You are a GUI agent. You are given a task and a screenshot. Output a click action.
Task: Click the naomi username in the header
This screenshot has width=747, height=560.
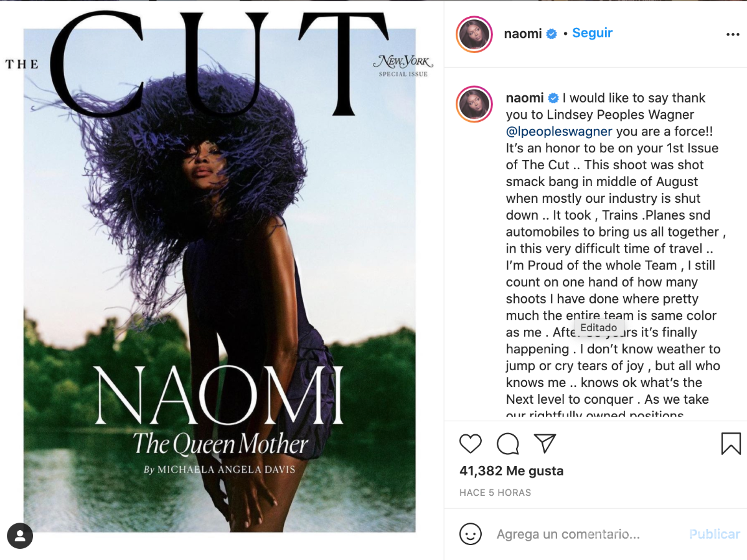tap(523, 34)
